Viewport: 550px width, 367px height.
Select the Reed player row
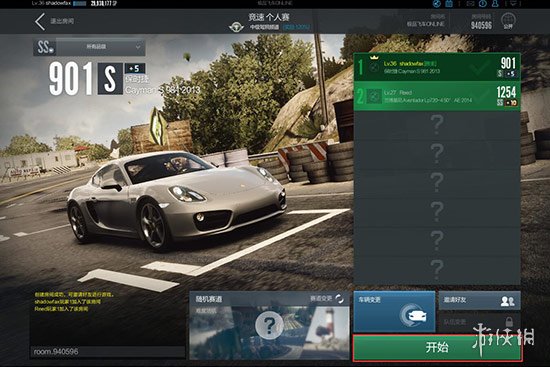tap(437, 96)
